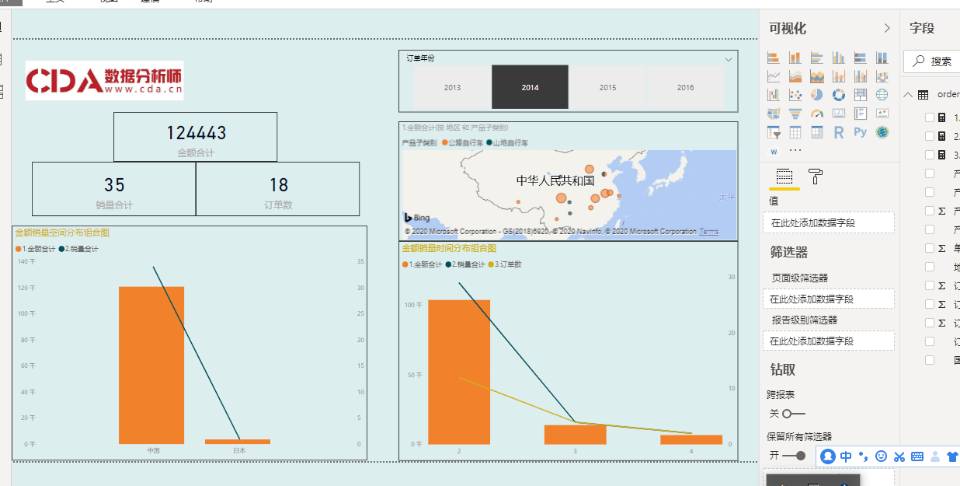Check the field box for measure 3.
The height and width of the screenshot is (486, 960).
[x=929, y=155]
